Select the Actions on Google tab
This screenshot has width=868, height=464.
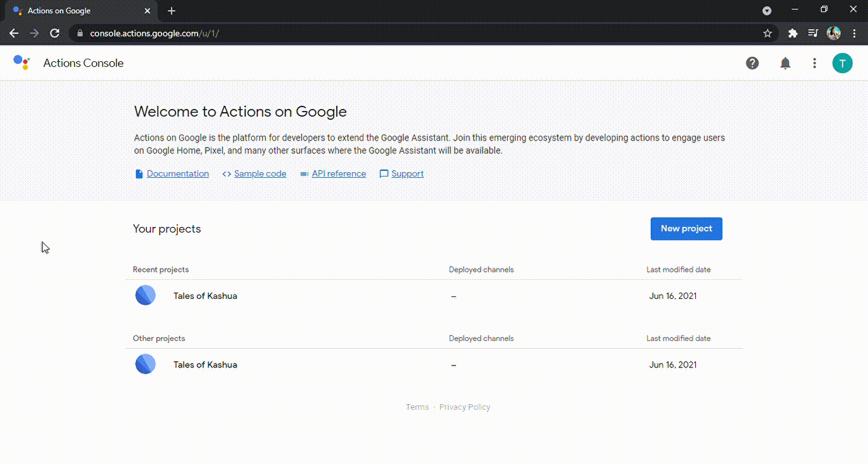pyautogui.click(x=79, y=11)
